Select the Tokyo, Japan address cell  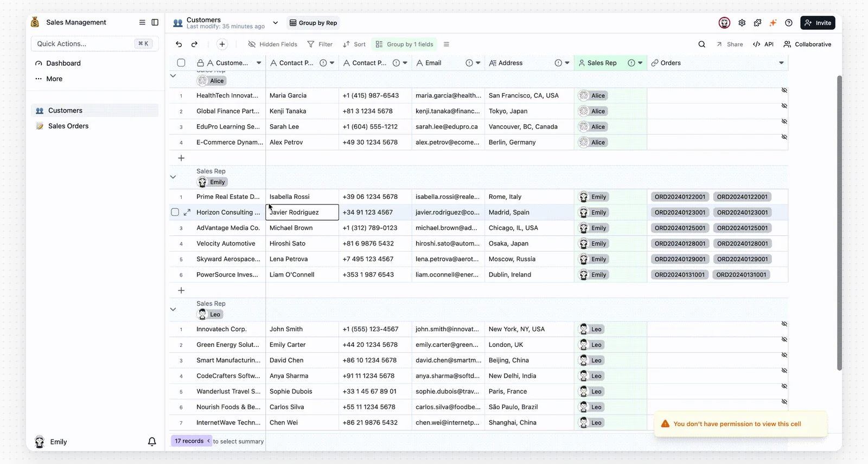tap(529, 111)
